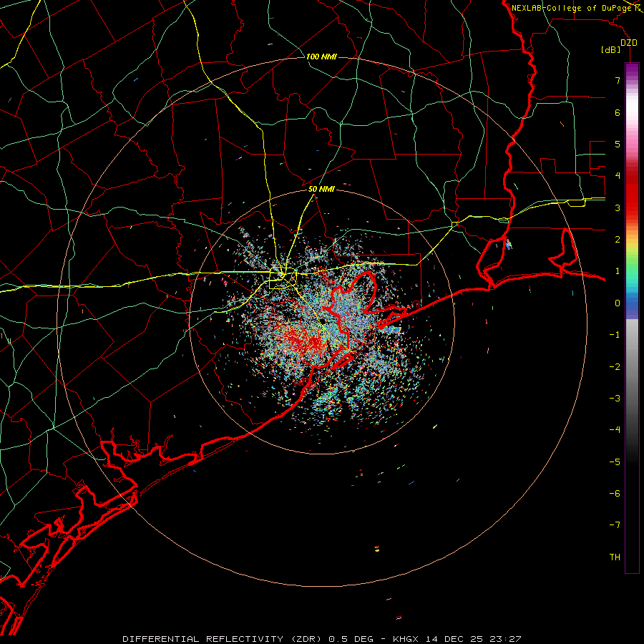Select the -1 tick label on scale

click(x=615, y=335)
